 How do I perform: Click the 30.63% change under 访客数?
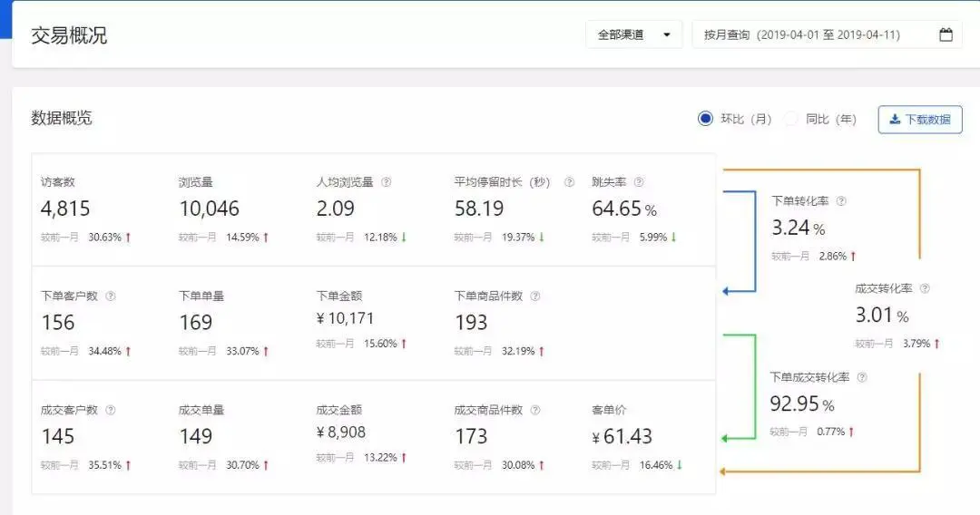click(x=105, y=238)
